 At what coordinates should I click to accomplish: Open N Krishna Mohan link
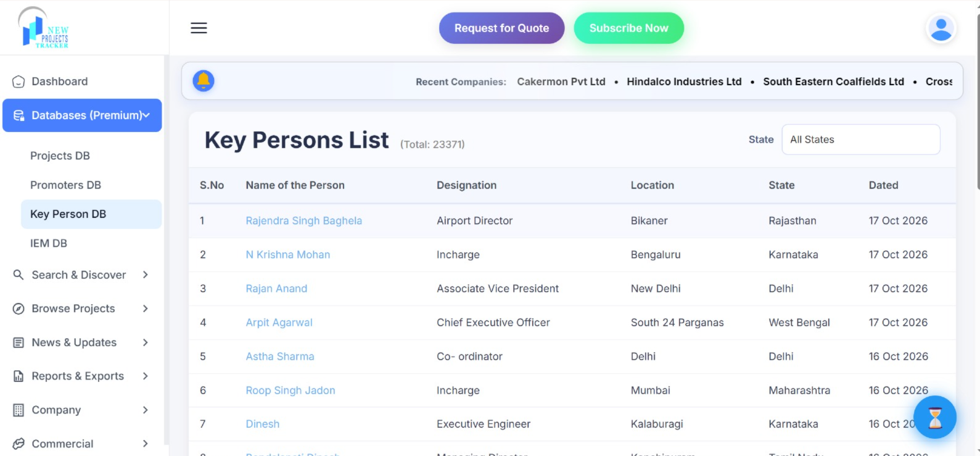(x=287, y=255)
